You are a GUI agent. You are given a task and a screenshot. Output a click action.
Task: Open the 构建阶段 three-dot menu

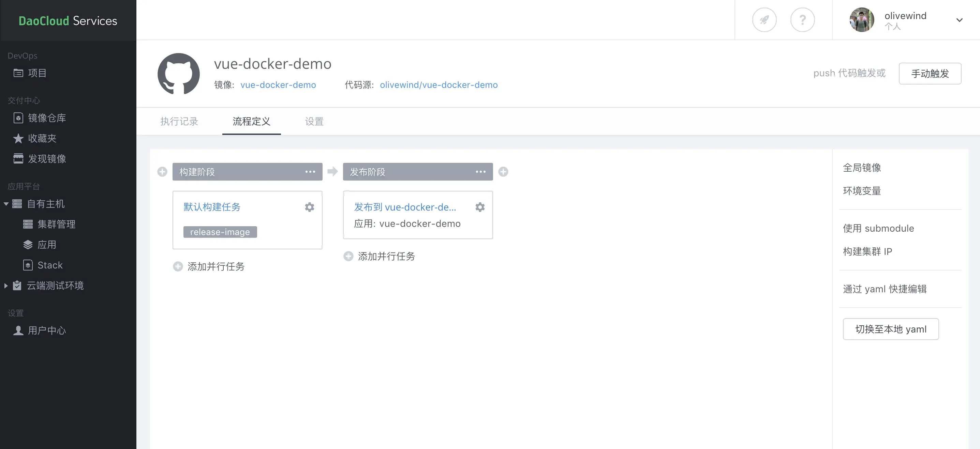pyautogui.click(x=310, y=172)
